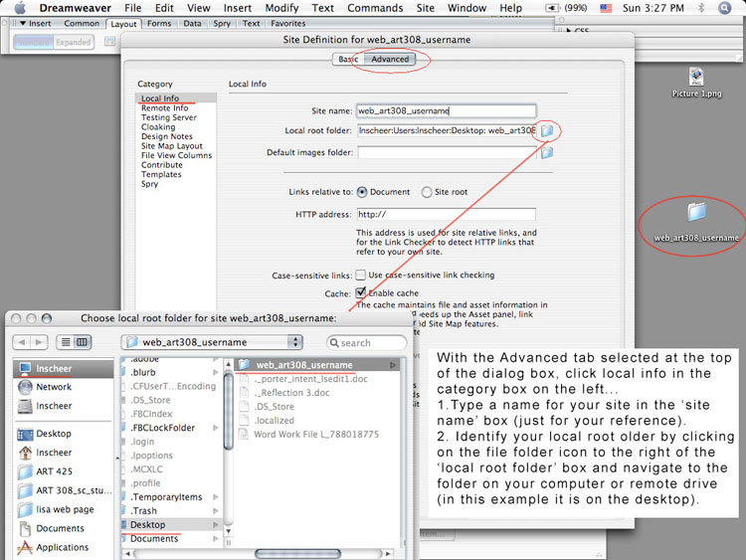Select Testing Server category
This screenshot has height=560, width=746.
[169, 117]
